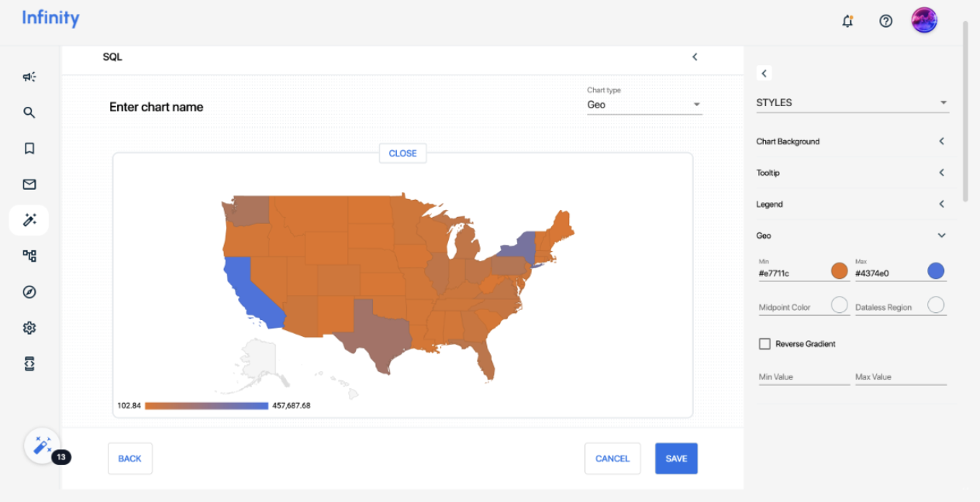
Task: Expand the Tooltip section
Action: point(851,173)
